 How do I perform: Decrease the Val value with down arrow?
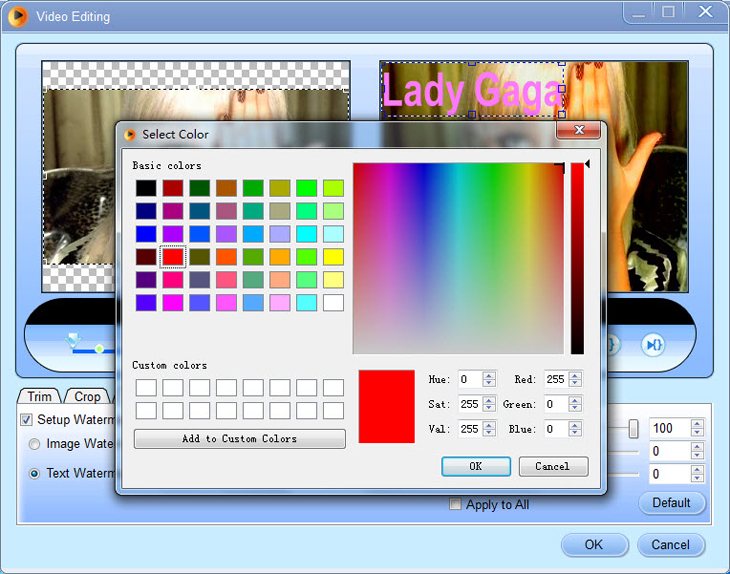click(x=489, y=433)
